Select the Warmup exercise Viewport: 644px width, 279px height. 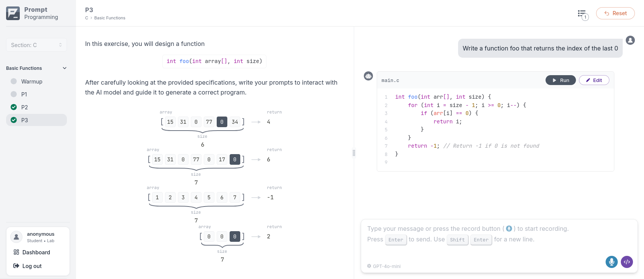(36, 81)
